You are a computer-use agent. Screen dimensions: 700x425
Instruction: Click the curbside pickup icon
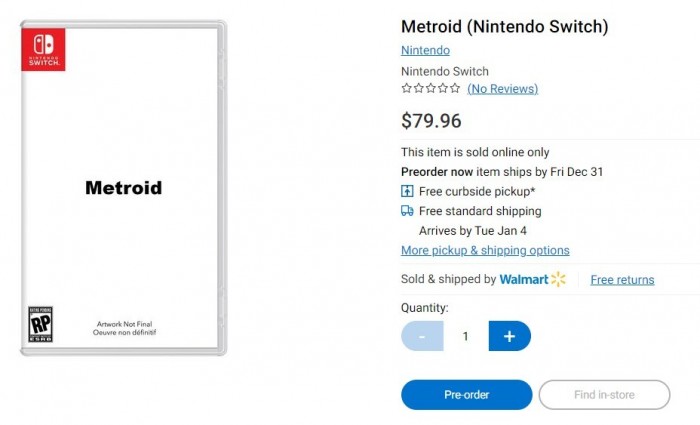tap(407, 191)
